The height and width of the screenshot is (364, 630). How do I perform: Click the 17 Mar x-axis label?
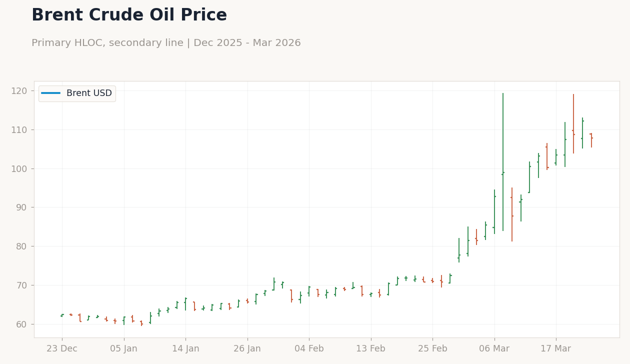556,349
